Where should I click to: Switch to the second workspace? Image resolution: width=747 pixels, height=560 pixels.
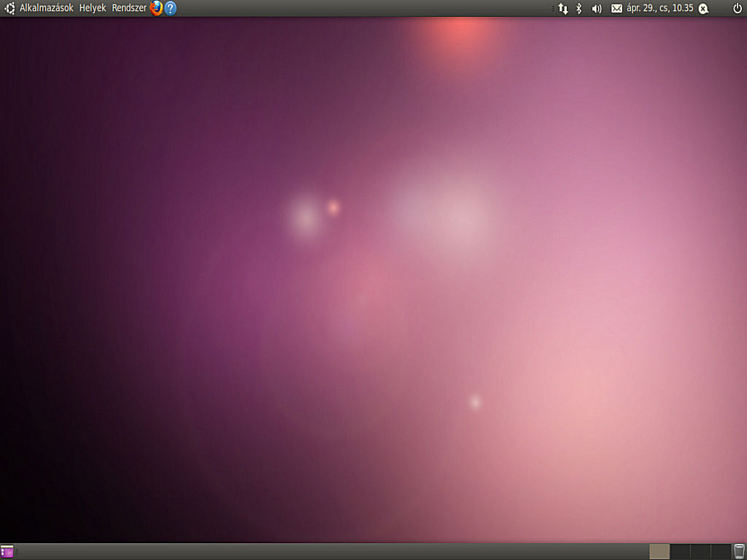(679, 551)
